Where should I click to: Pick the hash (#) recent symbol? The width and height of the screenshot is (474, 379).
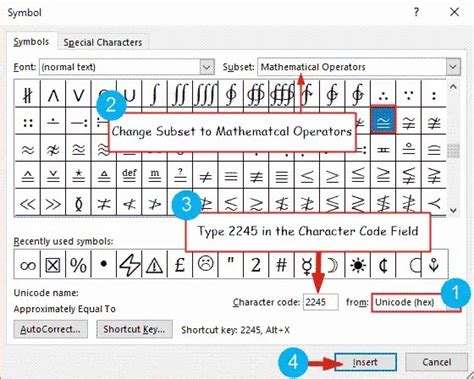coord(282,265)
